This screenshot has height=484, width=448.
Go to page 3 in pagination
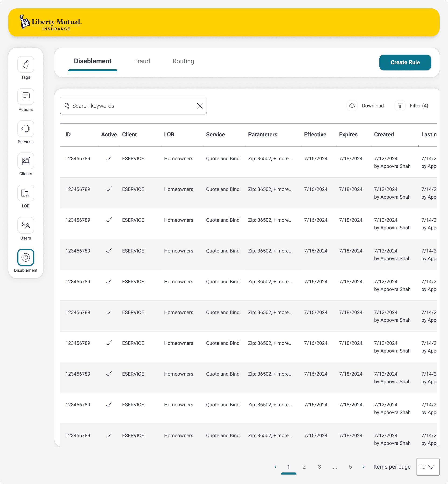point(319,467)
